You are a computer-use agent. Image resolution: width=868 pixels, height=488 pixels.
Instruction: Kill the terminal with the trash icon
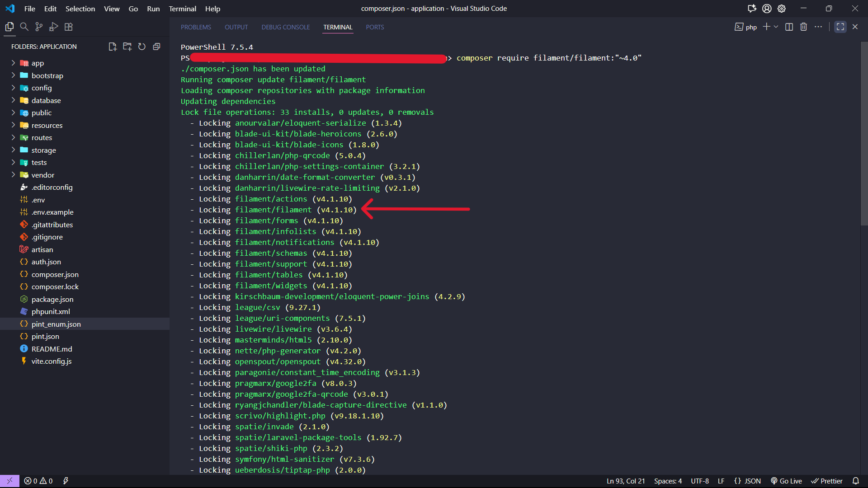tap(803, 27)
